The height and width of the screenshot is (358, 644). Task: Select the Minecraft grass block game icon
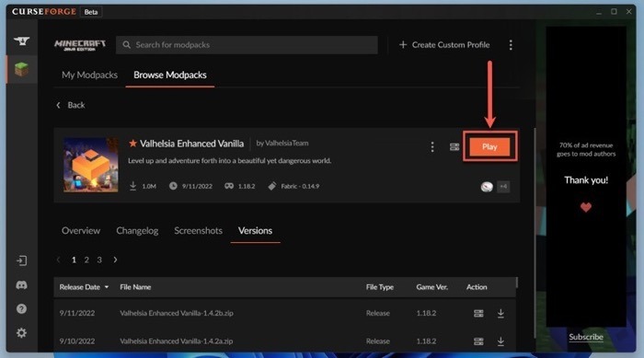[x=21, y=69]
